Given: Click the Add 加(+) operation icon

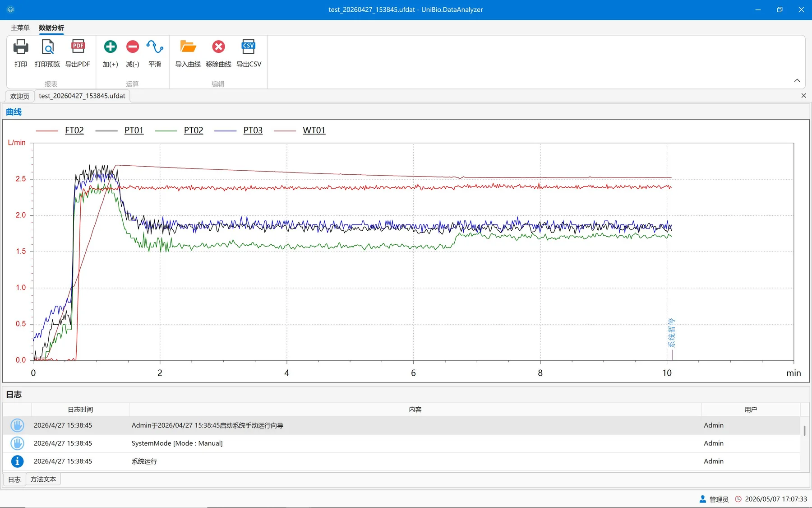Looking at the screenshot, I should coord(110,47).
